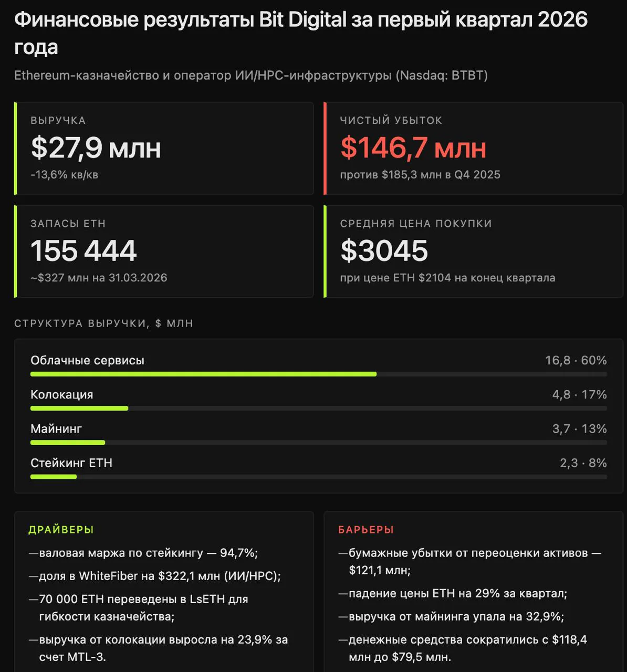Image resolution: width=627 pixels, height=672 pixels.
Task: Click the 'СТРУКТУРА ВЫРУЧКИ, $ МЛН' heading
Action: (x=104, y=323)
